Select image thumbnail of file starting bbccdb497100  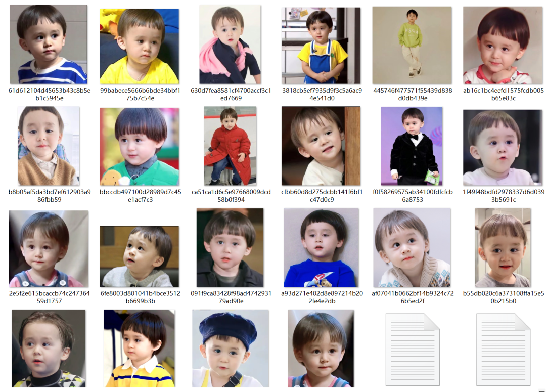[x=140, y=147]
